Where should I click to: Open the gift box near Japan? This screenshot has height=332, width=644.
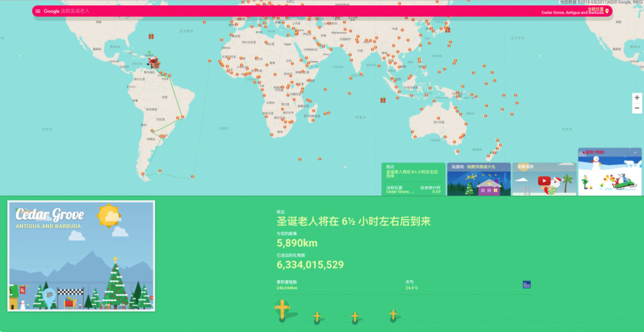(x=447, y=30)
